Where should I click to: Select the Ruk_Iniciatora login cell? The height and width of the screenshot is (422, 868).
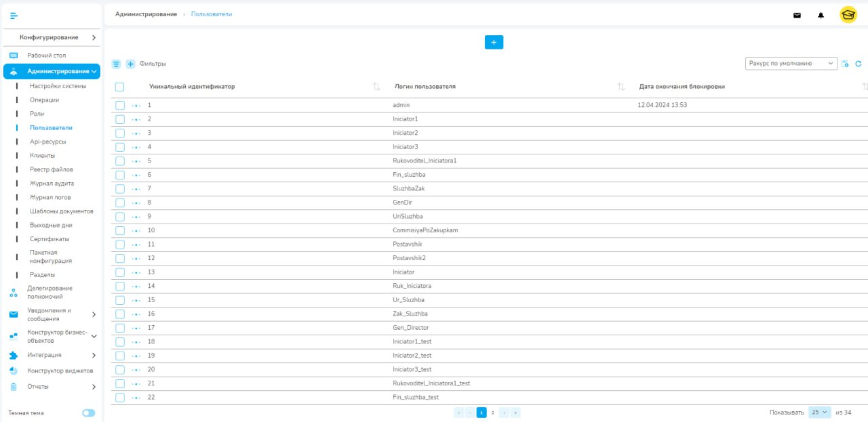412,286
